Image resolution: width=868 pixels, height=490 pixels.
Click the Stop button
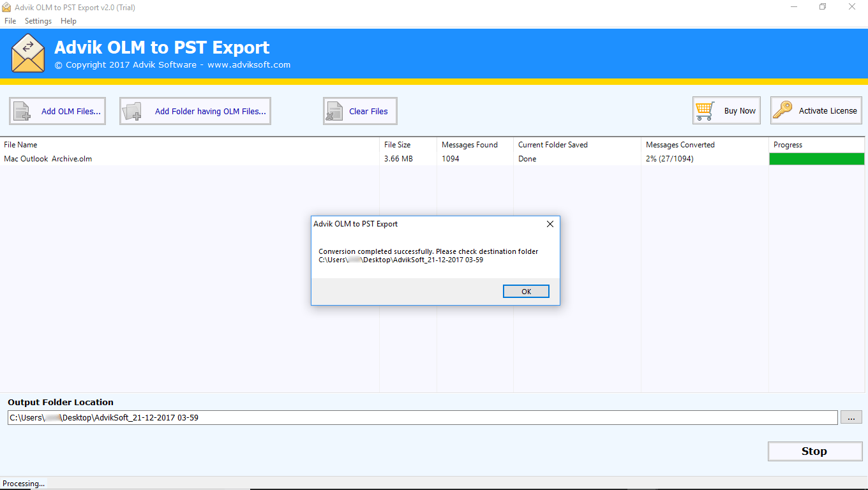pyautogui.click(x=815, y=451)
